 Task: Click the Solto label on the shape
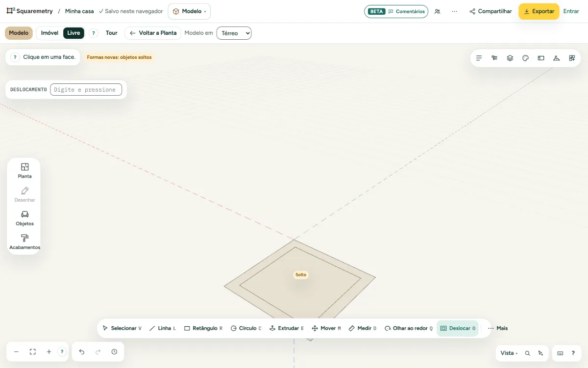[301, 275]
